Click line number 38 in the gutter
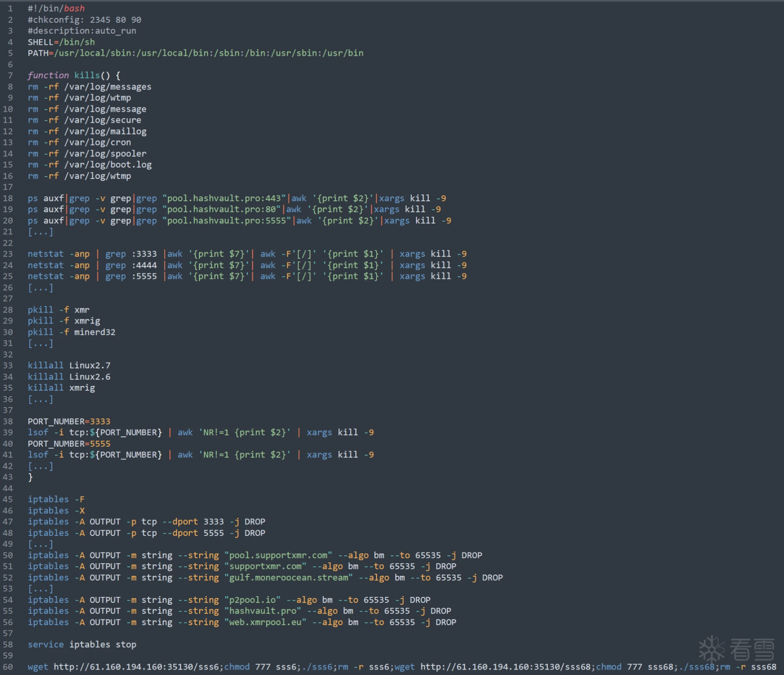Viewport: 784px width, 675px height. point(8,421)
